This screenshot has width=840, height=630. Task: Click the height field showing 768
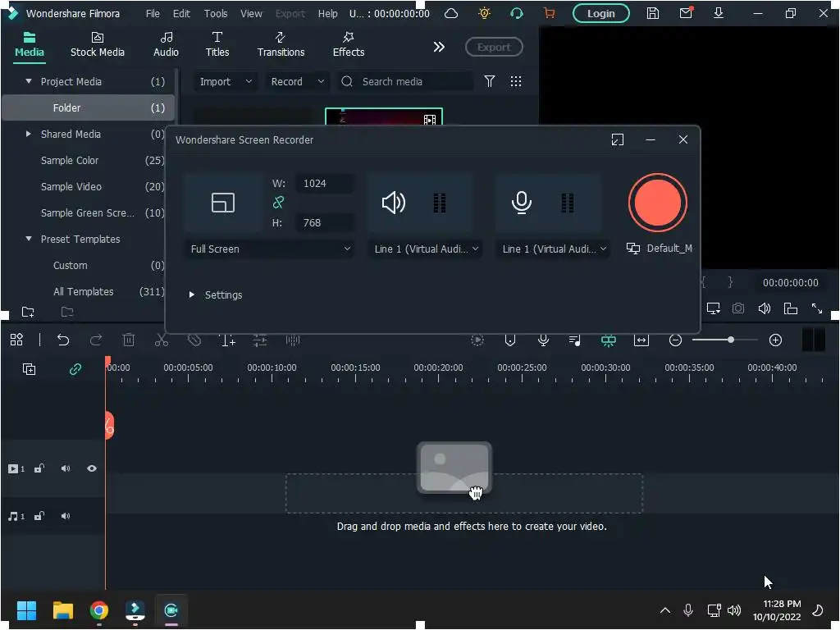pyautogui.click(x=324, y=222)
